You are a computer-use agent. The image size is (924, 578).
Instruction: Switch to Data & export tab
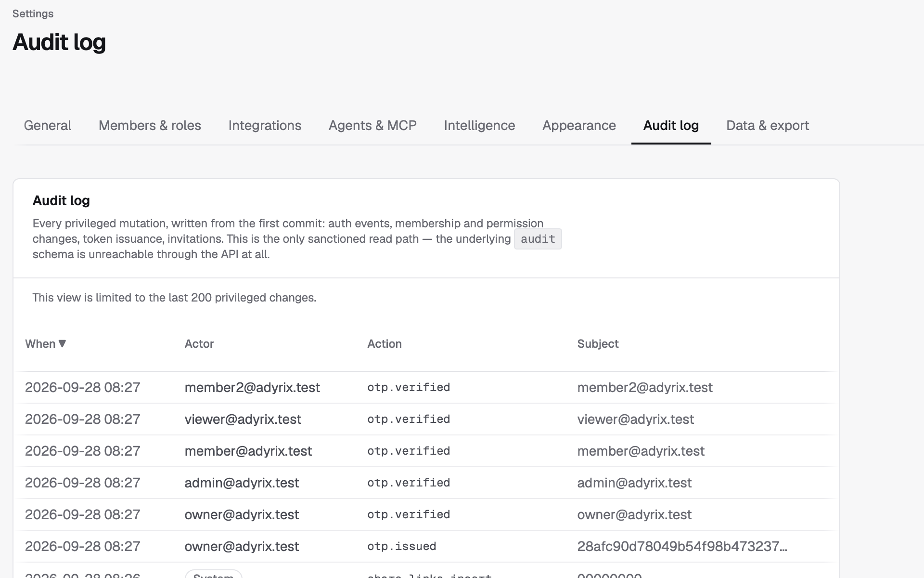[768, 125]
